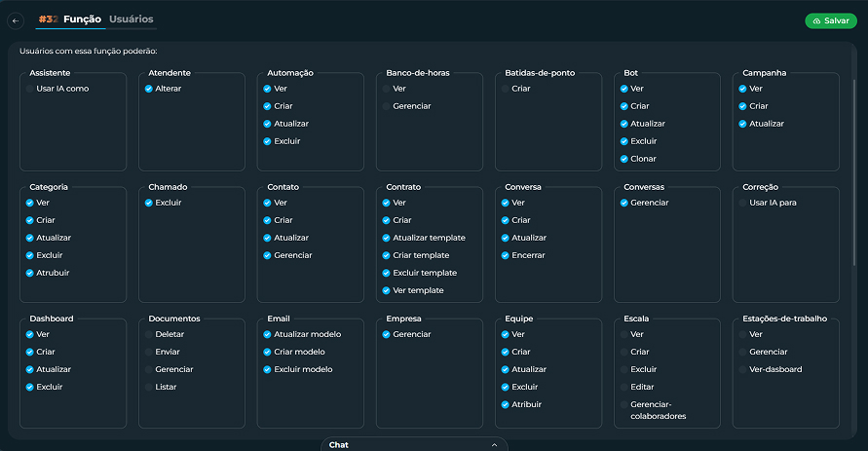The height and width of the screenshot is (451, 868).
Task: Enable Documentos Enviar permission
Action: click(149, 352)
